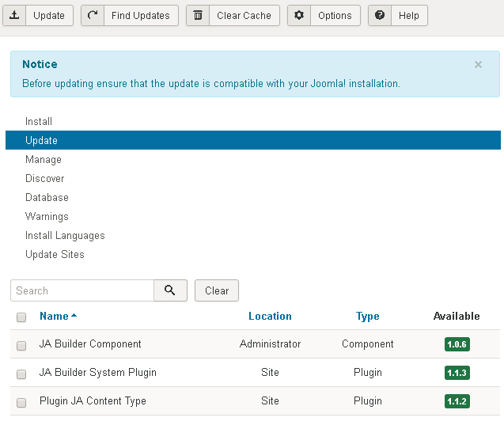
Task: Tick the Plugin JA Content Type checkbox
Action: pos(21,402)
